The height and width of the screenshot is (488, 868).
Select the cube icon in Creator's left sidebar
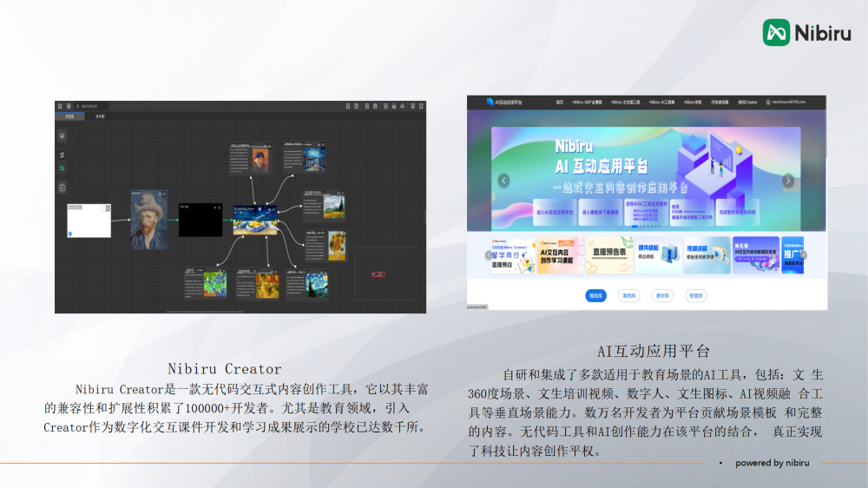tap(62, 135)
